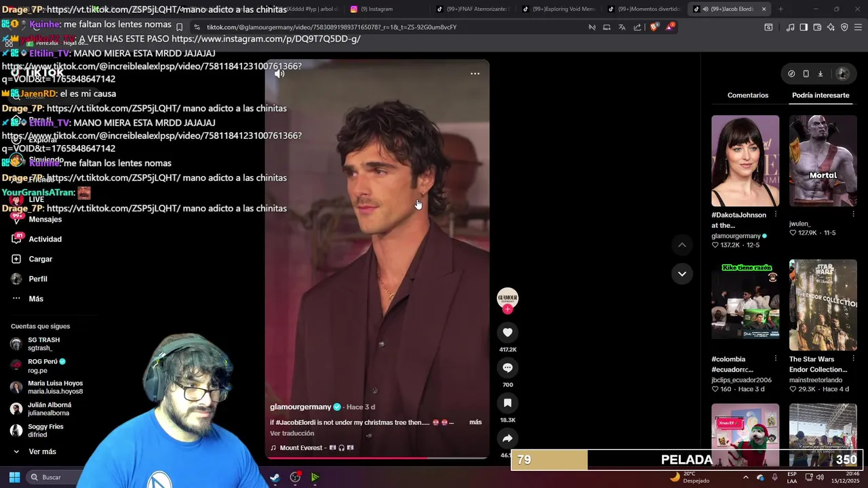Open the Kike tiene razón video thumbnail

745,305
